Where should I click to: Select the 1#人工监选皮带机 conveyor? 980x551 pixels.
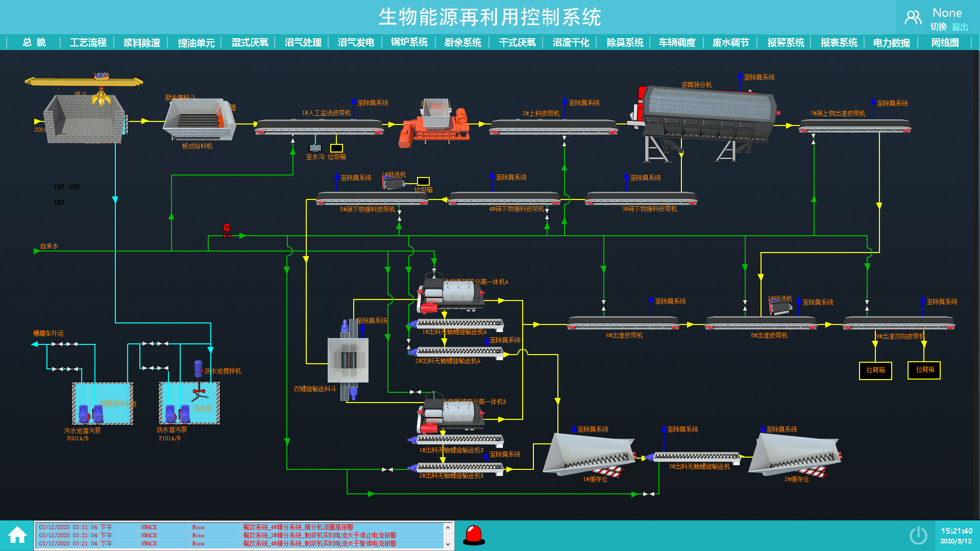[320, 128]
